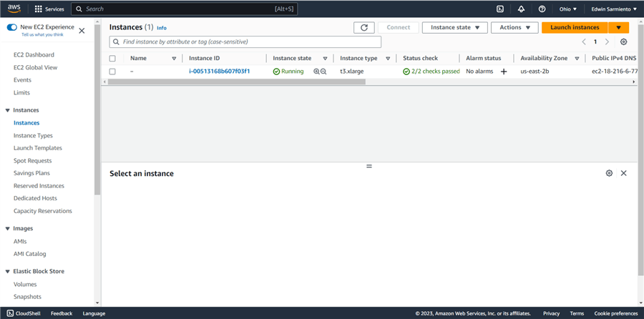The image size is (644, 319).
Task: Open CloudShell in the footer
Action: tap(24, 313)
